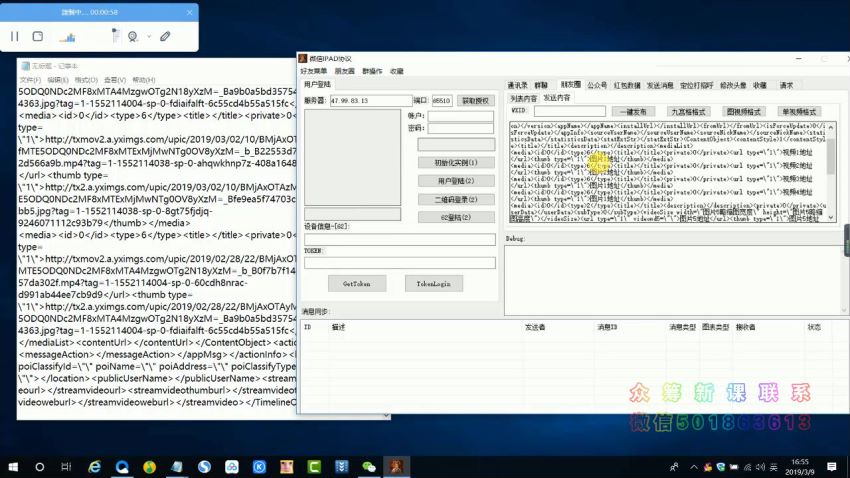
Task: Select the 发送内容 sub-tab
Action: pos(557,98)
